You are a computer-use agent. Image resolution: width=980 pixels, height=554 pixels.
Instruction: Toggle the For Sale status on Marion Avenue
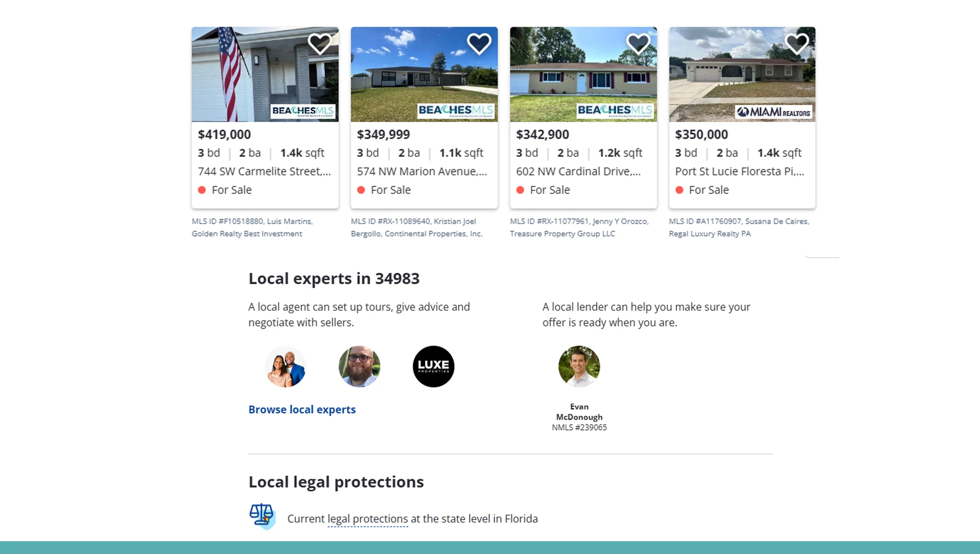pyautogui.click(x=390, y=190)
